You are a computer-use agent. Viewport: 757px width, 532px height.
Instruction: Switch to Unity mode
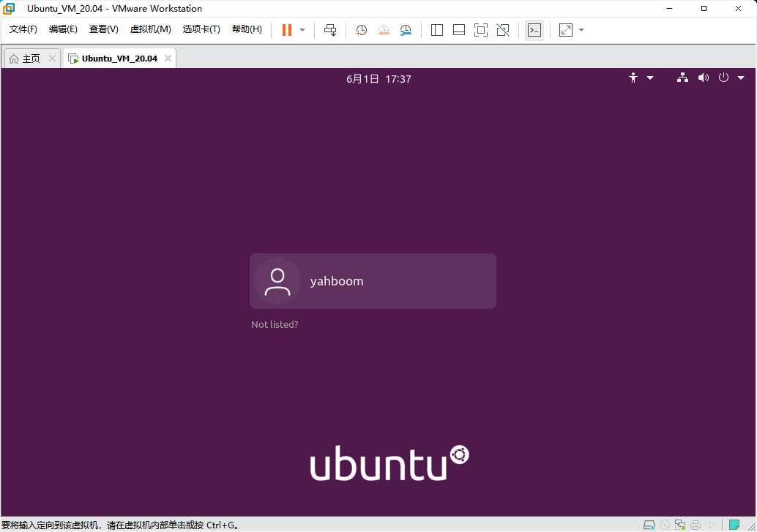pyautogui.click(x=503, y=30)
